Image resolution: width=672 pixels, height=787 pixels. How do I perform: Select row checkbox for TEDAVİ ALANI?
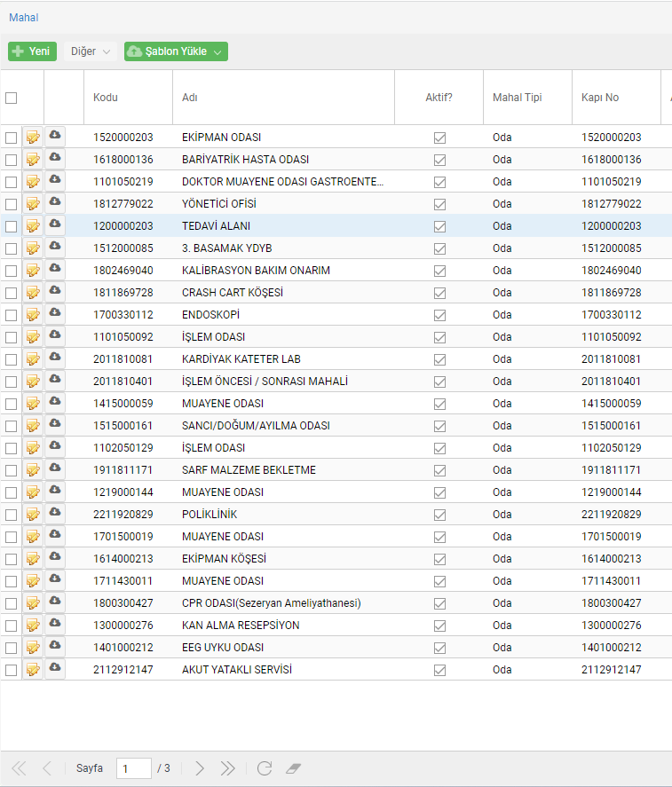pyautogui.click(x=11, y=226)
